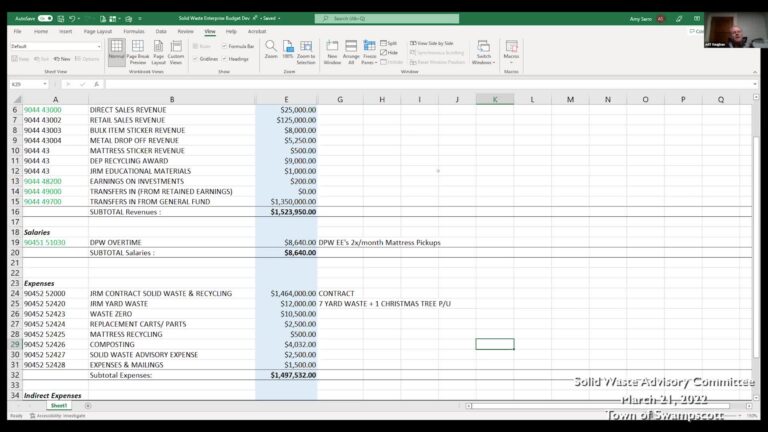This screenshot has width=768, height=432.
Task: Open Custom Views dialog
Action: [176, 51]
